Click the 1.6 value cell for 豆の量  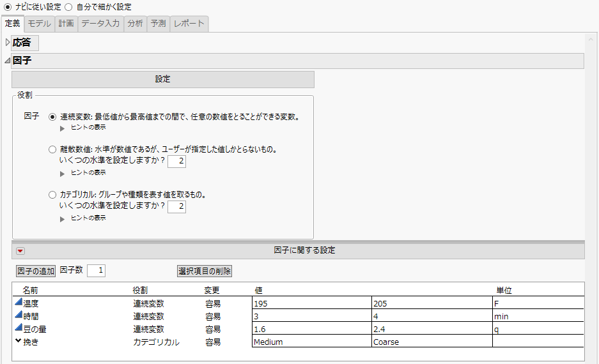tap(312, 329)
